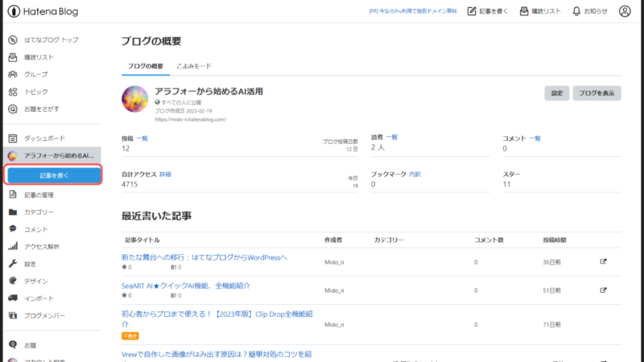
Task: Open the コメント 一覧 link
Action: click(x=535, y=138)
